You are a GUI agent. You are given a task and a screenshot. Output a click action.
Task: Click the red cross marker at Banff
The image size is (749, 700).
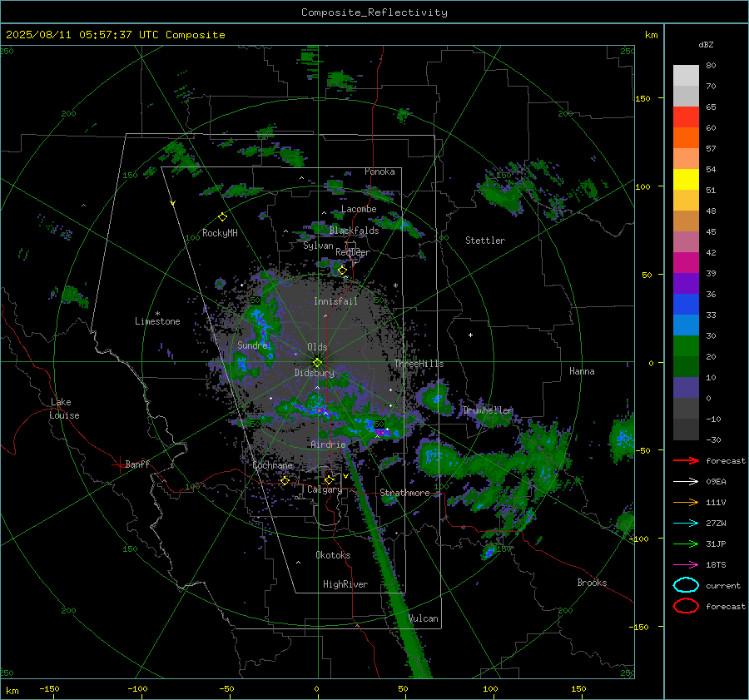[x=119, y=464]
